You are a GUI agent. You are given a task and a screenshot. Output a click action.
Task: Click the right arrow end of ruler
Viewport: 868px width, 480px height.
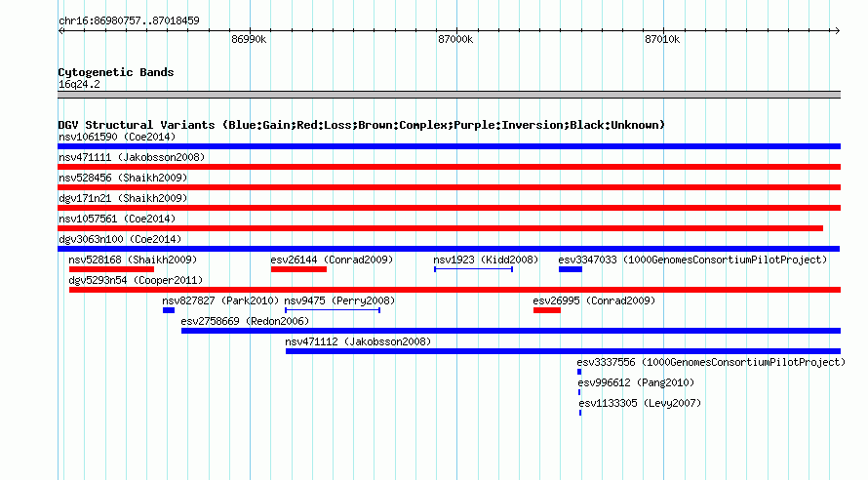[837, 30]
